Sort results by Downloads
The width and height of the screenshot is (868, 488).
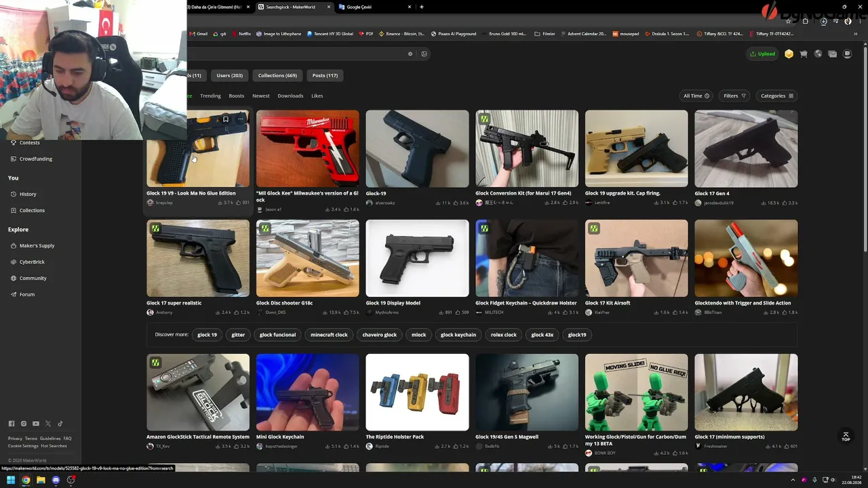point(290,96)
